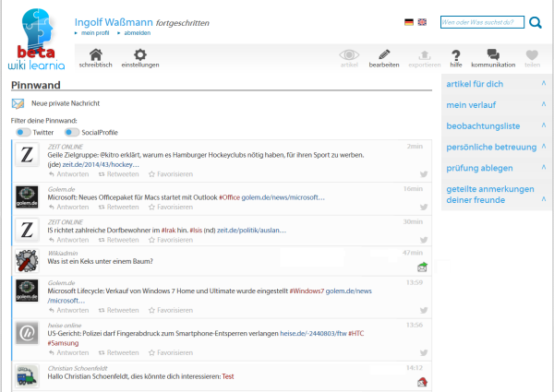This screenshot has height=392, width=554.
Task: Click Retweeten on Fingerabdruck tweet
Action: click(x=119, y=353)
